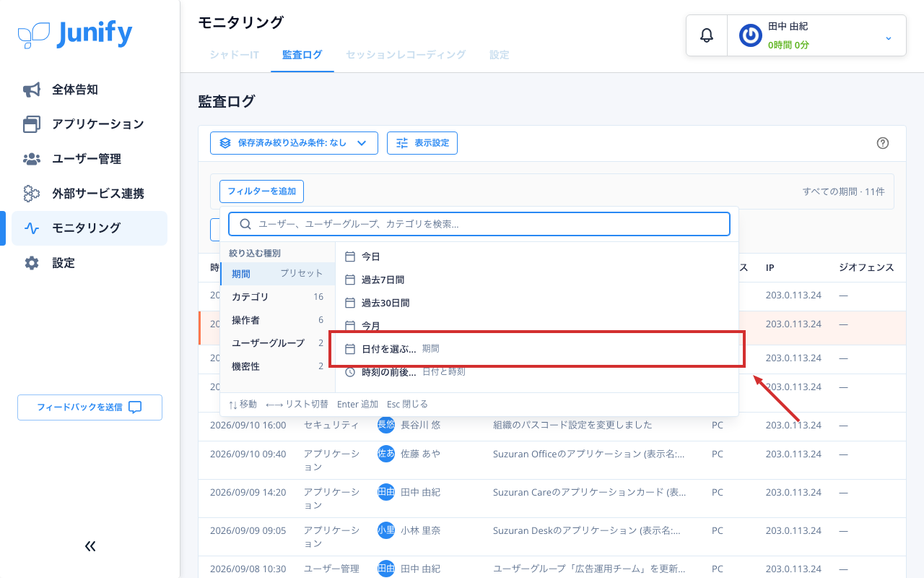Click フィルターを追加 button
The height and width of the screenshot is (578, 924).
click(262, 191)
